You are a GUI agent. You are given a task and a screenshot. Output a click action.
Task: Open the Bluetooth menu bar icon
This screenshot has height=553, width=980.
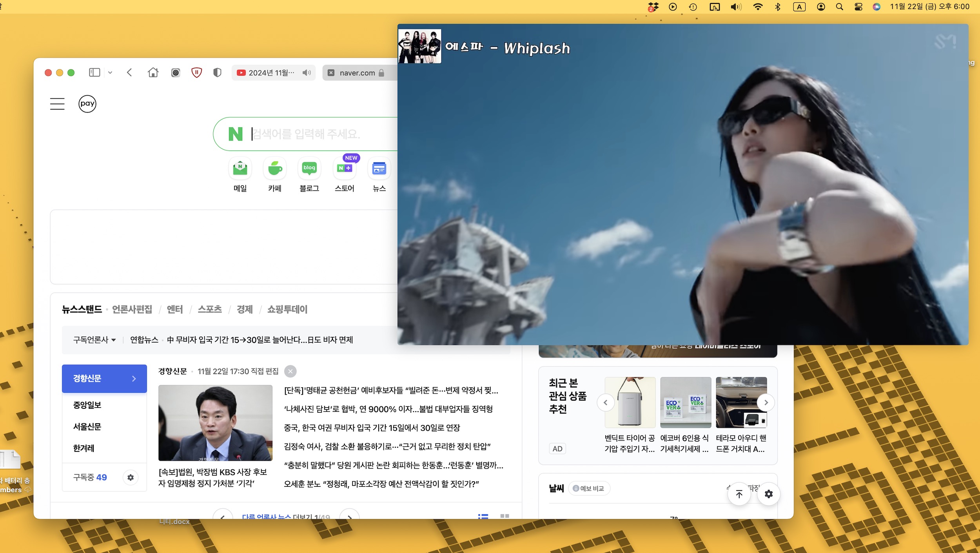tap(778, 7)
